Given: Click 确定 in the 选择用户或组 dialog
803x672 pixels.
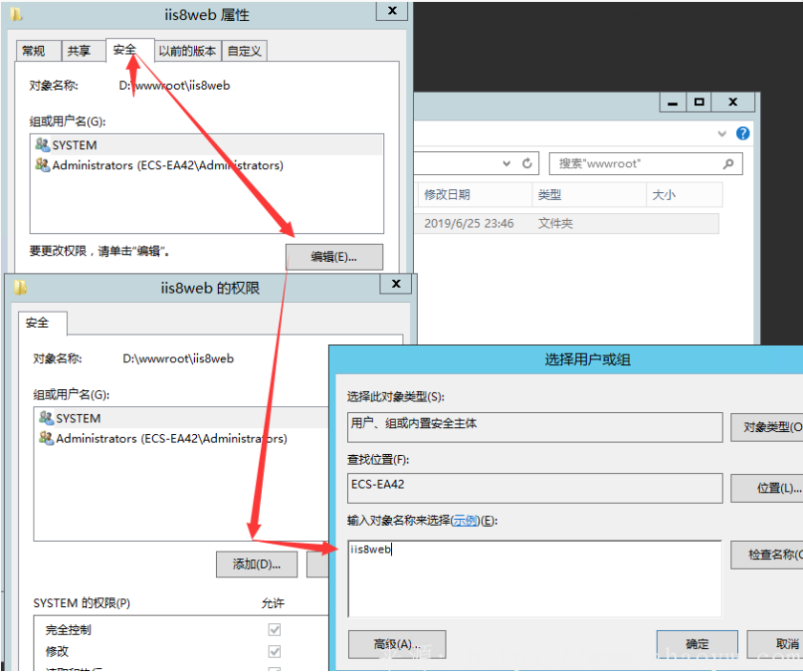Looking at the screenshot, I should [x=697, y=644].
